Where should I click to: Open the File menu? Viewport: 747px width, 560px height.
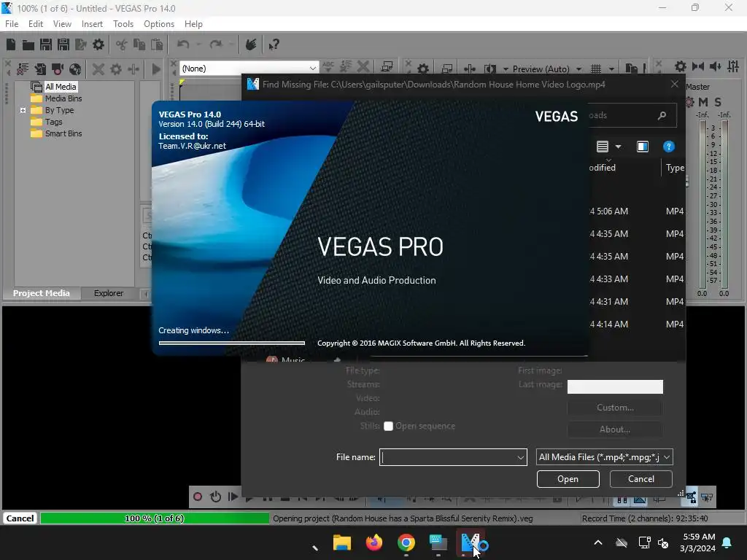pos(12,24)
